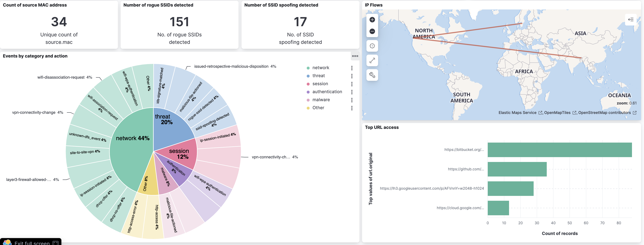Open options menu for authentication legend item
The height and width of the screenshot is (245, 644).
click(352, 92)
